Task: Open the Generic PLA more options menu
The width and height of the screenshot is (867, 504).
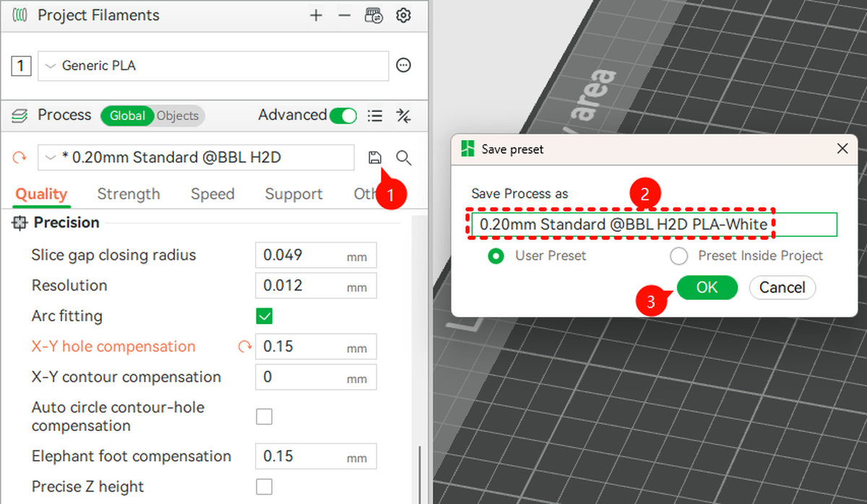Action: tap(404, 66)
